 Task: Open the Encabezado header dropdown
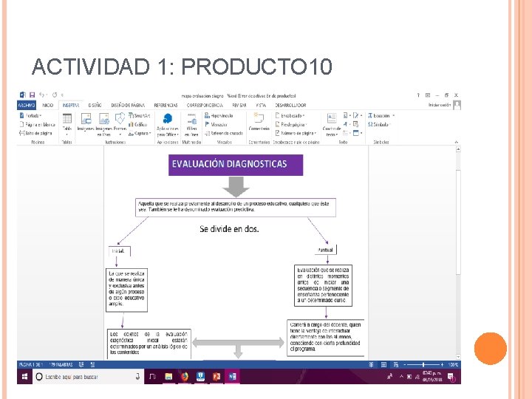tap(290, 116)
